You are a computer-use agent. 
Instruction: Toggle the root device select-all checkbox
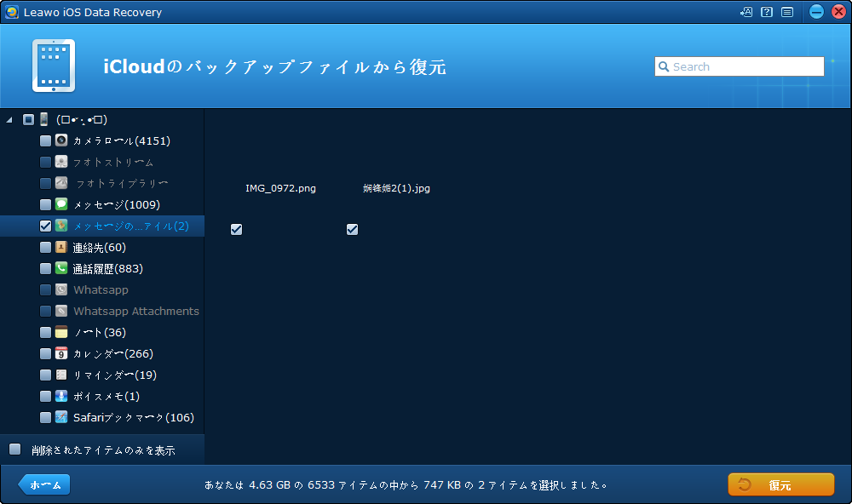point(28,119)
